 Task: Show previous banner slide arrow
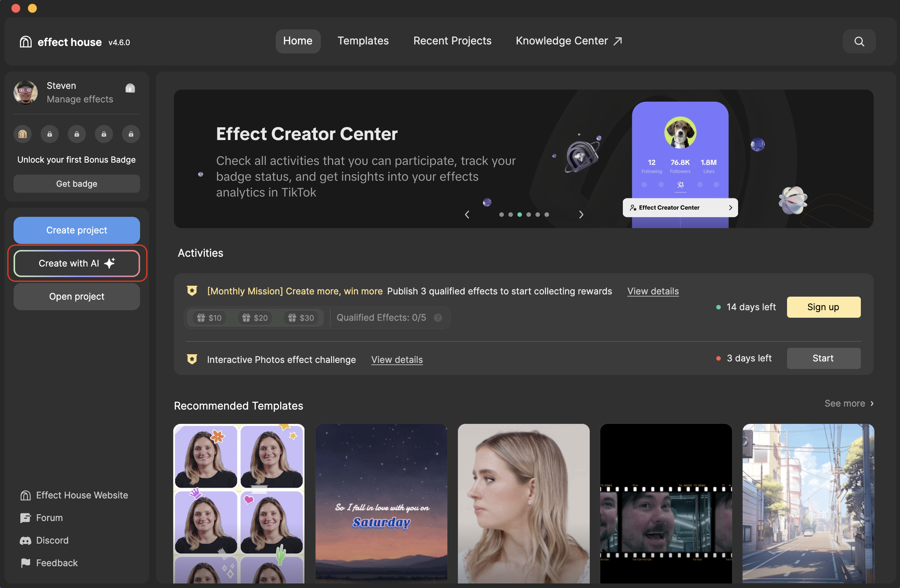coord(467,215)
